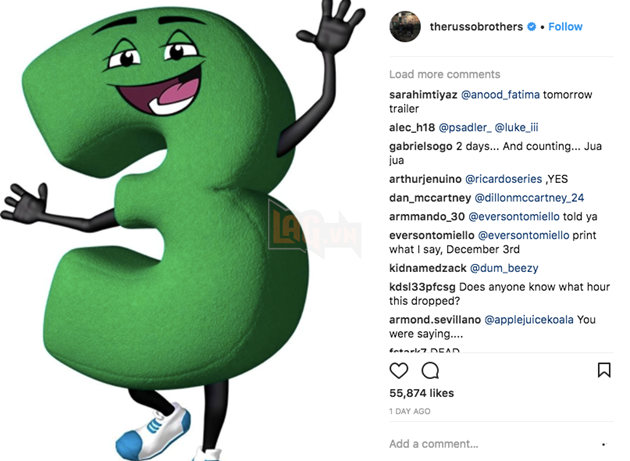Click the verified badge next to therussobrothers
This screenshot has width=630, height=461.
tap(531, 27)
